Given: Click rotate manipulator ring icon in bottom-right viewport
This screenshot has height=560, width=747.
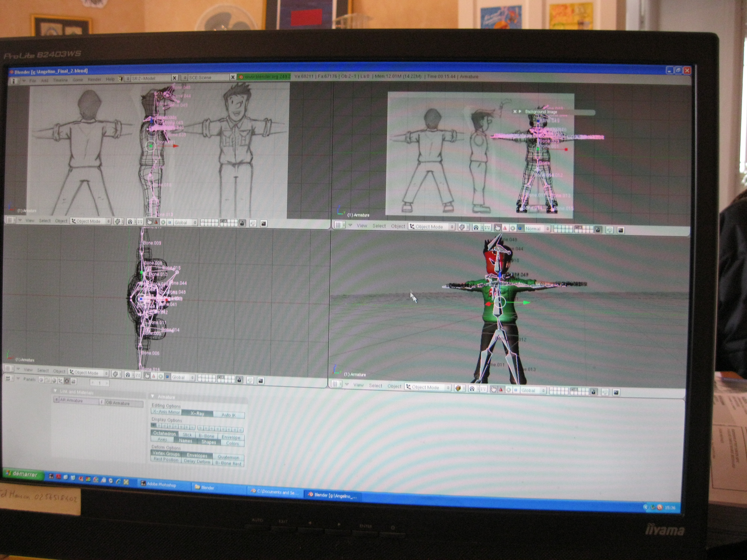Looking at the screenshot, I should 508,390.
